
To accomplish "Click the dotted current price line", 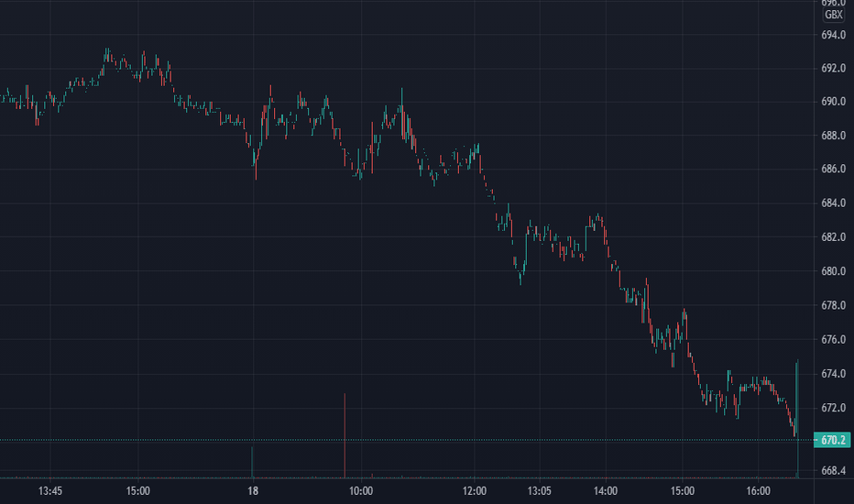I will 406,440.
